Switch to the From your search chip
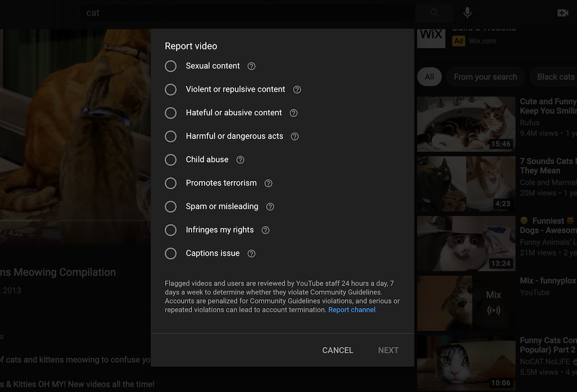Viewport: 577px width, 392px height. pyautogui.click(x=485, y=77)
